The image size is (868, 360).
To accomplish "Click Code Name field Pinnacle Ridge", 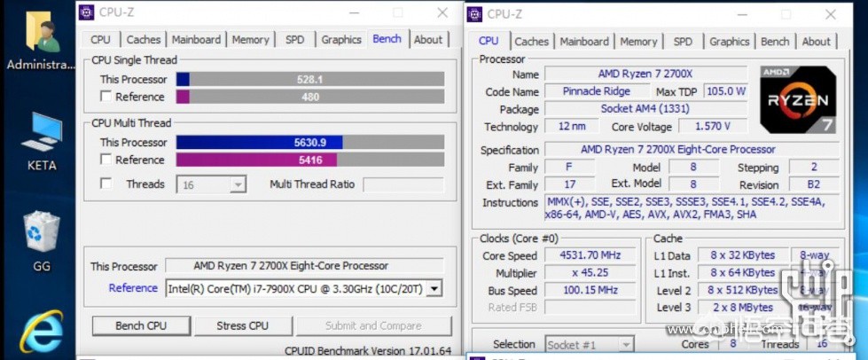I will tap(597, 91).
